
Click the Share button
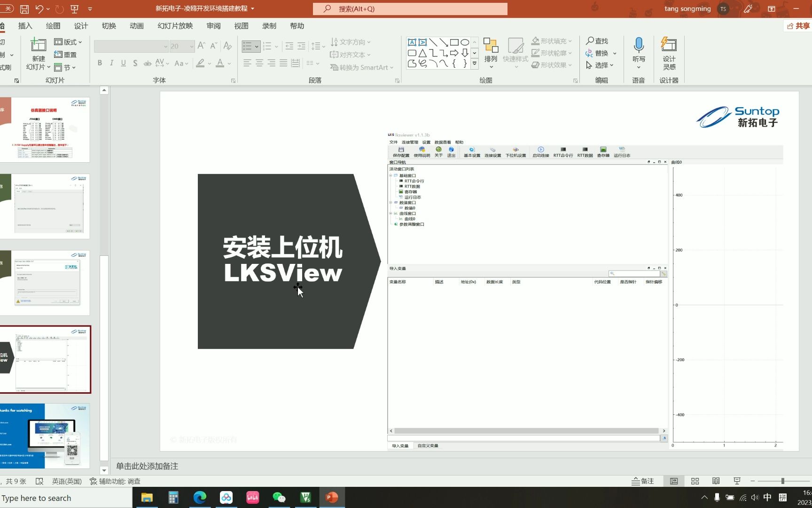point(798,26)
